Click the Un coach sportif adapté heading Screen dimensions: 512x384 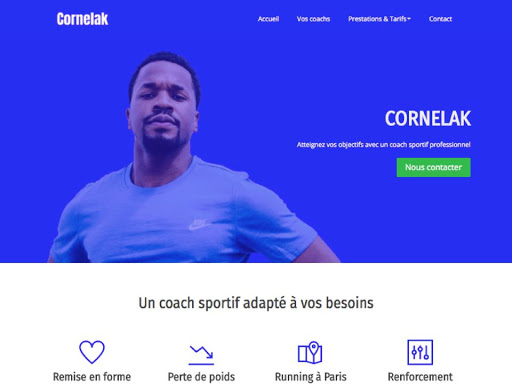[256, 303]
